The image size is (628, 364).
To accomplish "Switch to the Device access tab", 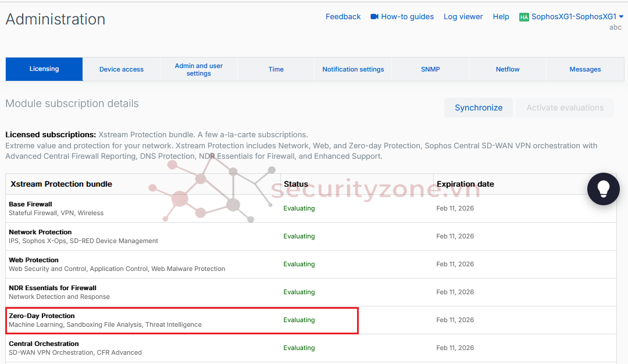I will (121, 69).
